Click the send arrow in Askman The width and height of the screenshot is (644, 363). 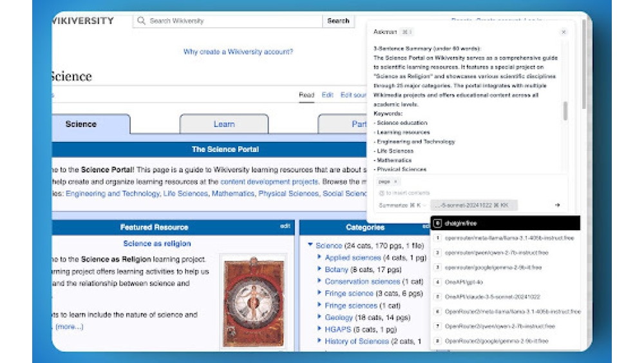coord(557,205)
